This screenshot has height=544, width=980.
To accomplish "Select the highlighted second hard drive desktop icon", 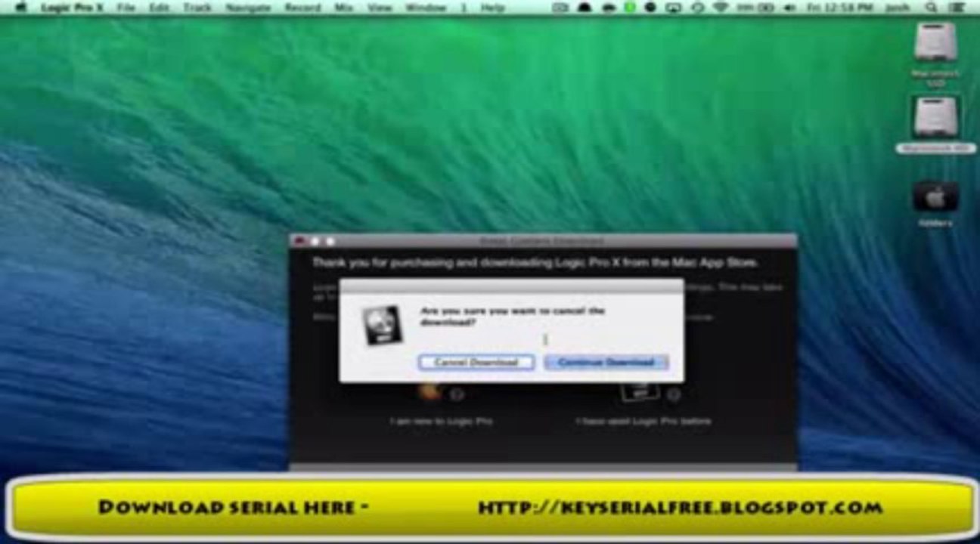I will [x=935, y=117].
